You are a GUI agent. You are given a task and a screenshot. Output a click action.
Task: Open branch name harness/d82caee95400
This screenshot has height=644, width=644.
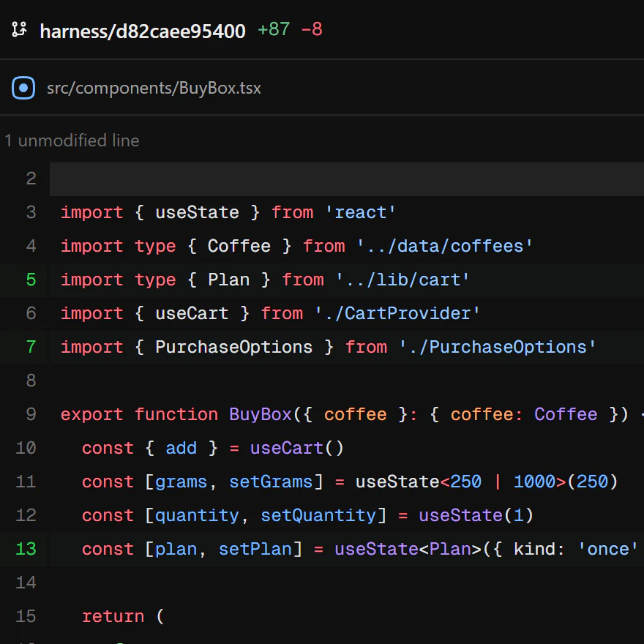click(143, 31)
